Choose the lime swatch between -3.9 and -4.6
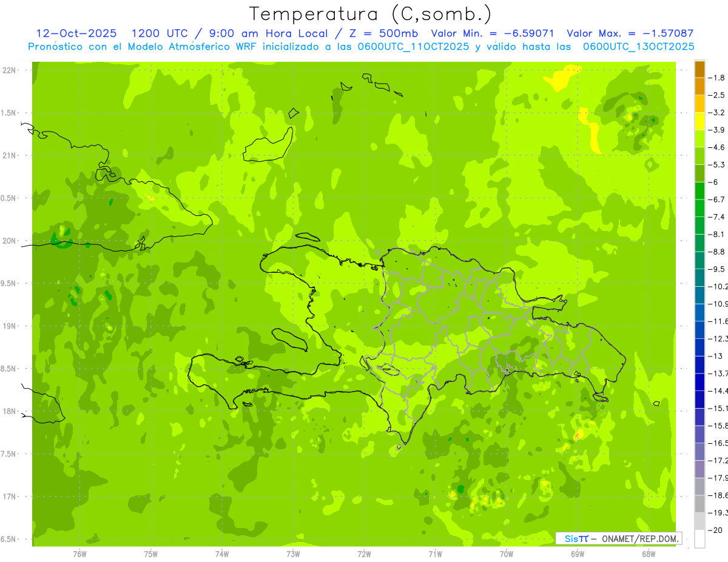Screen dimensions: 728x562 [699, 138]
